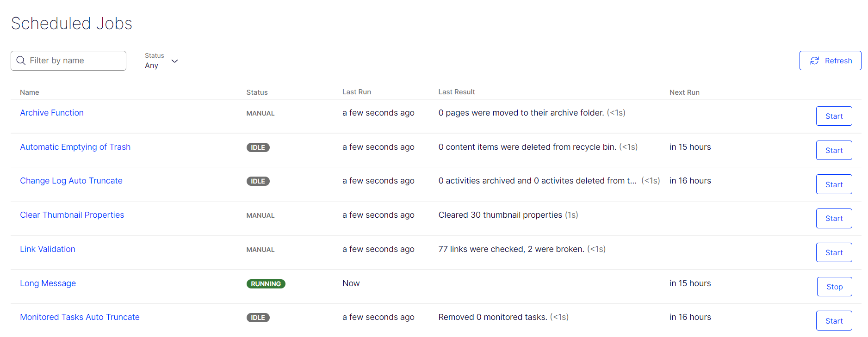868x337 pixels.
Task: Open the Archive Function job
Action: coord(52,113)
